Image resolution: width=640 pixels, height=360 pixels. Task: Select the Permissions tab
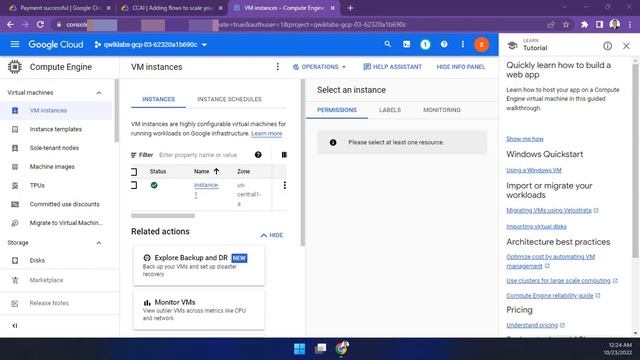click(337, 110)
